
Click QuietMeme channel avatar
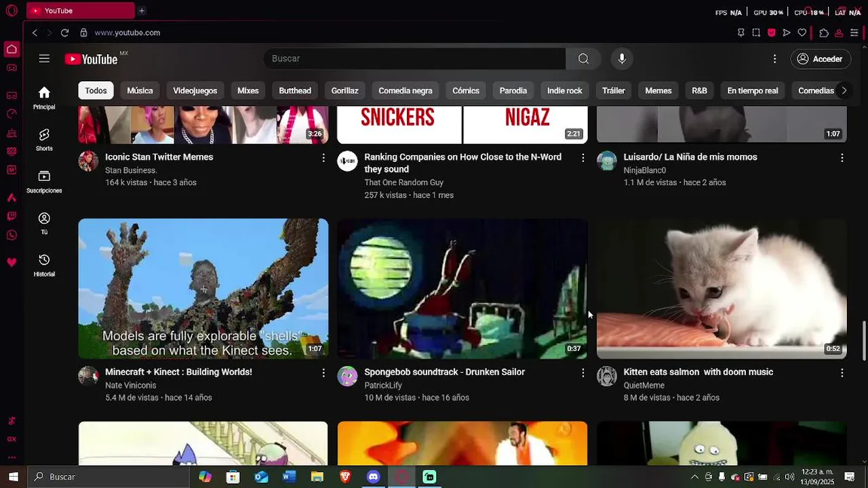(607, 376)
